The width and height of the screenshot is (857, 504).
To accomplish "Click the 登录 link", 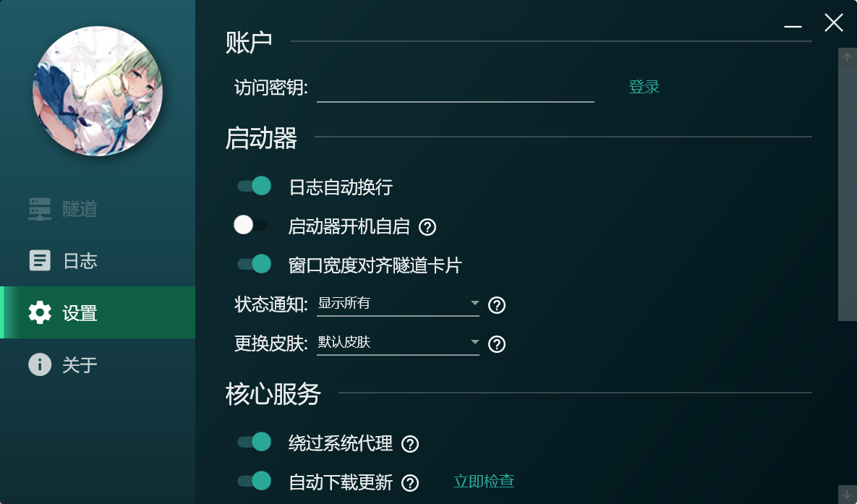I will click(644, 87).
